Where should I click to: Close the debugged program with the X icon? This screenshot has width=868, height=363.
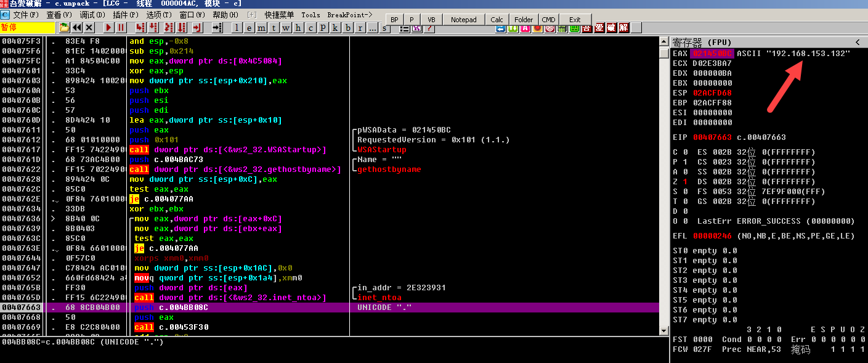coord(89,28)
